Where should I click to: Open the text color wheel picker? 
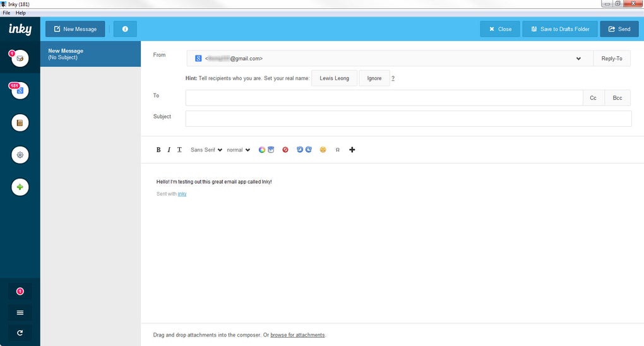261,150
